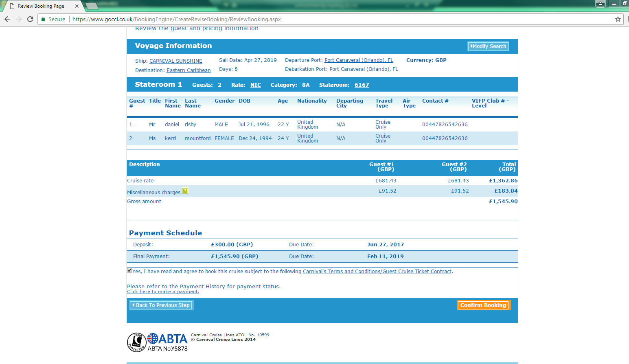Click the green Secure padlock icon
Viewport: 629px width, 364px height.
(x=43, y=19)
